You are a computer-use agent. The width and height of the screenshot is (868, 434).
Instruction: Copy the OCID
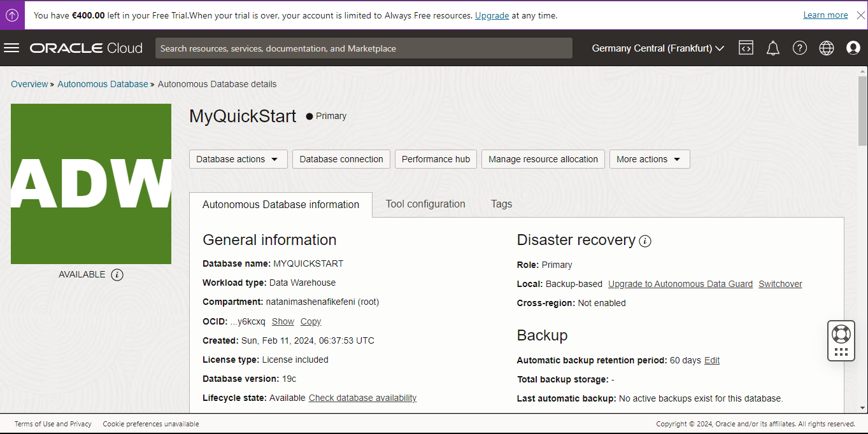click(311, 321)
